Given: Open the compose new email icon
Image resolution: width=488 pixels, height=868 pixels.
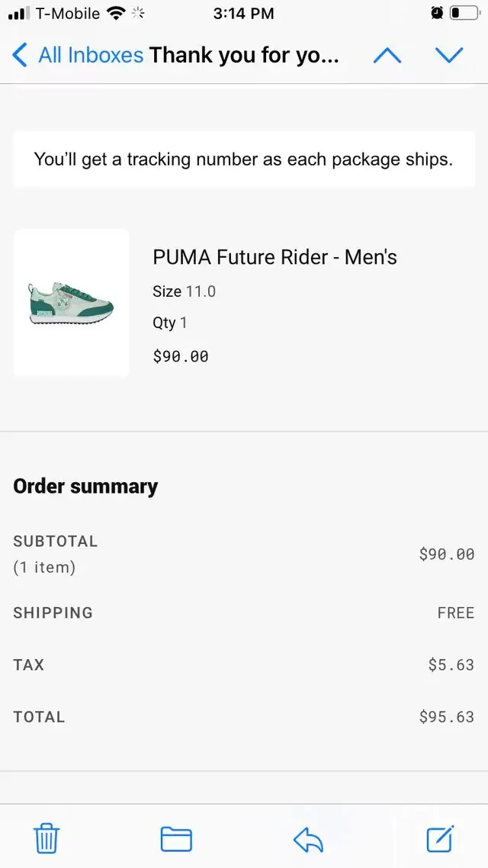Looking at the screenshot, I should point(439,837).
